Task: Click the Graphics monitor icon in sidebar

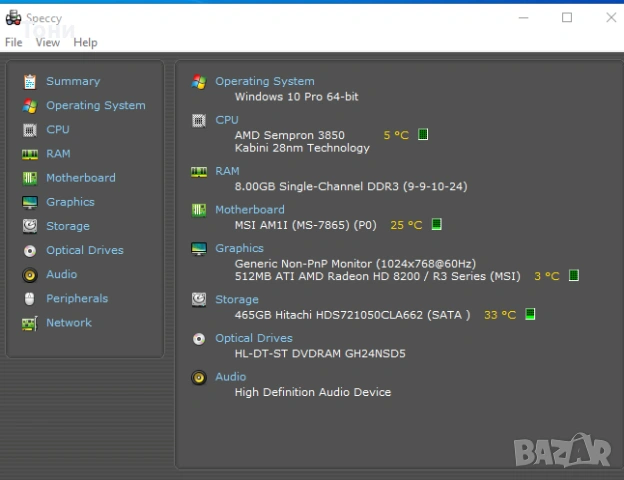Action: [30, 203]
